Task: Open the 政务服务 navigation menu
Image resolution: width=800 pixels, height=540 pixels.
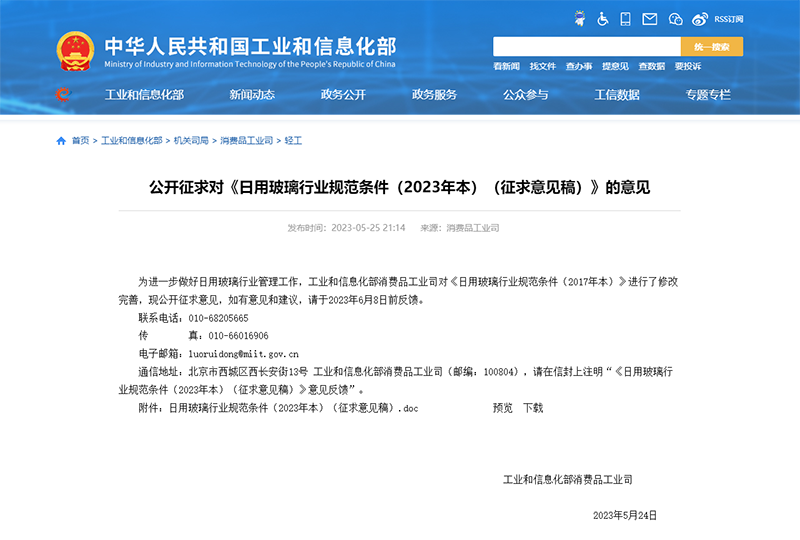Action: point(434,94)
